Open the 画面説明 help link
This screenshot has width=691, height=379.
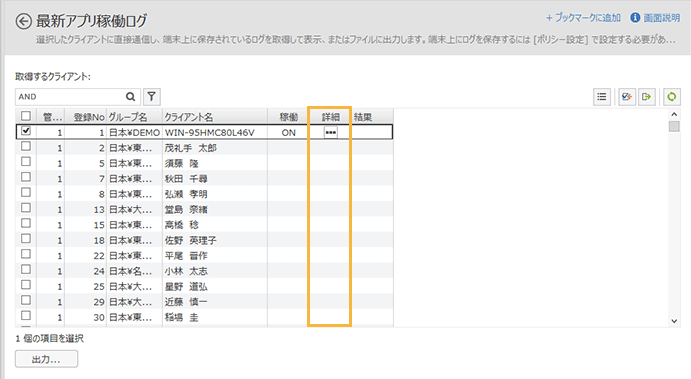pyautogui.click(x=661, y=18)
